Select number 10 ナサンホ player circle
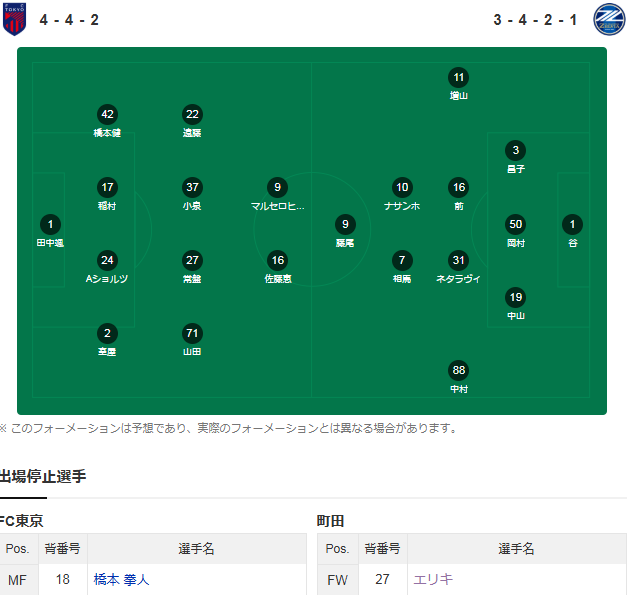Image resolution: width=629 pixels, height=596 pixels. 402,188
